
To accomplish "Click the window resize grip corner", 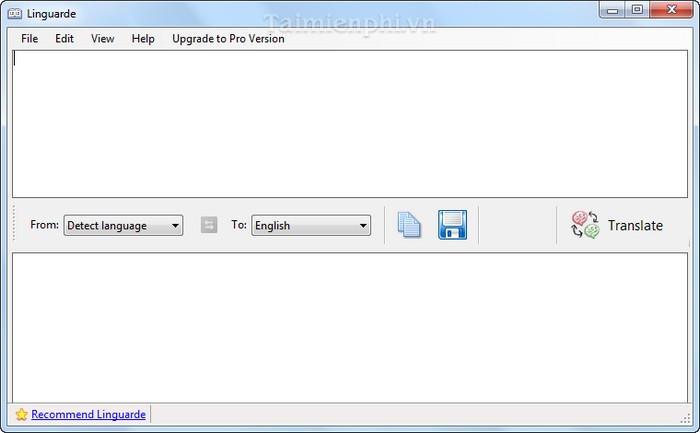I will pos(685,418).
